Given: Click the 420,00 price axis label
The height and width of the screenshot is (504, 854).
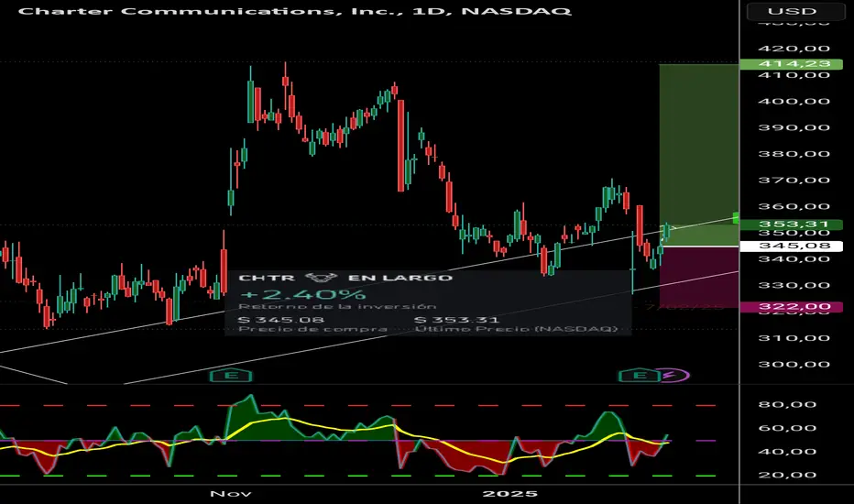Looking at the screenshot, I should 794,49.
